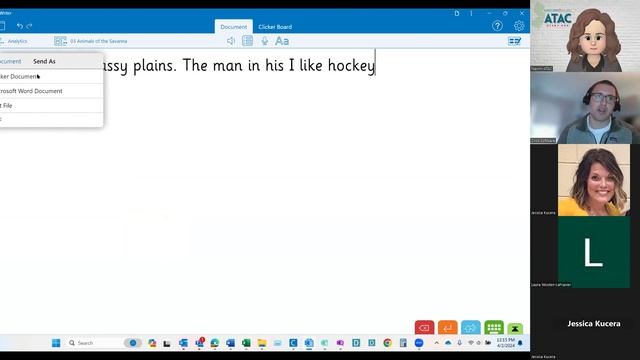Click the speaker read-aloud icon
640x360 pixels.
[231, 41]
